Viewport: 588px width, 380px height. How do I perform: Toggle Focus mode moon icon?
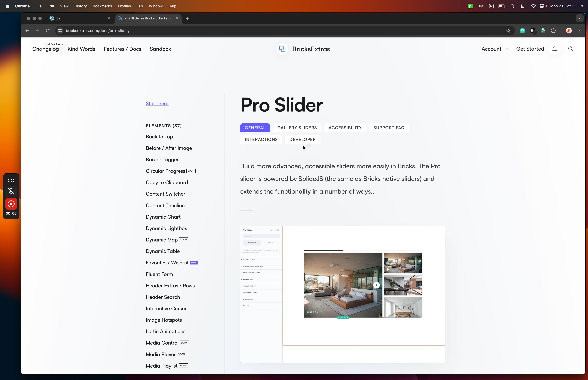click(x=522, y=6)
